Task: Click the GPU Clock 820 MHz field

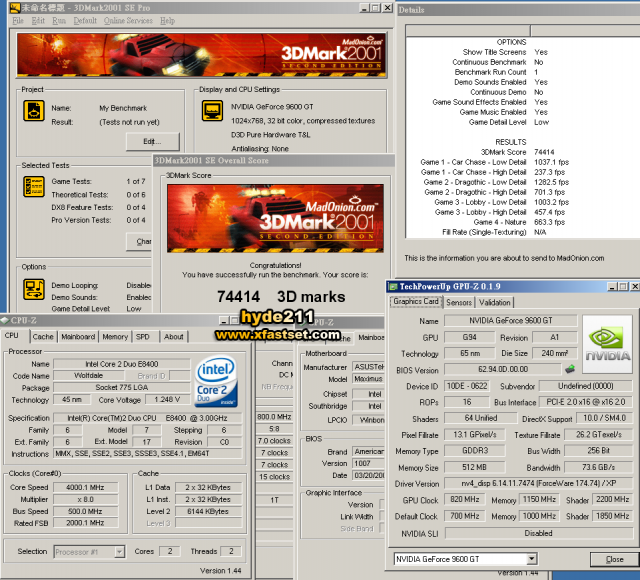Action: coord(464,500)
